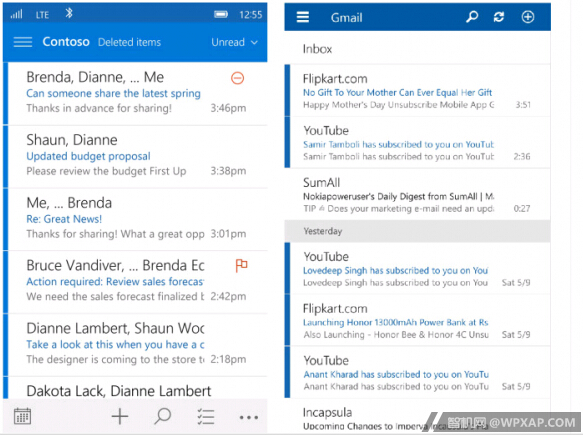583x435 pixels.
Task: Select the Deleted items folder label
Action: [129, 42]
